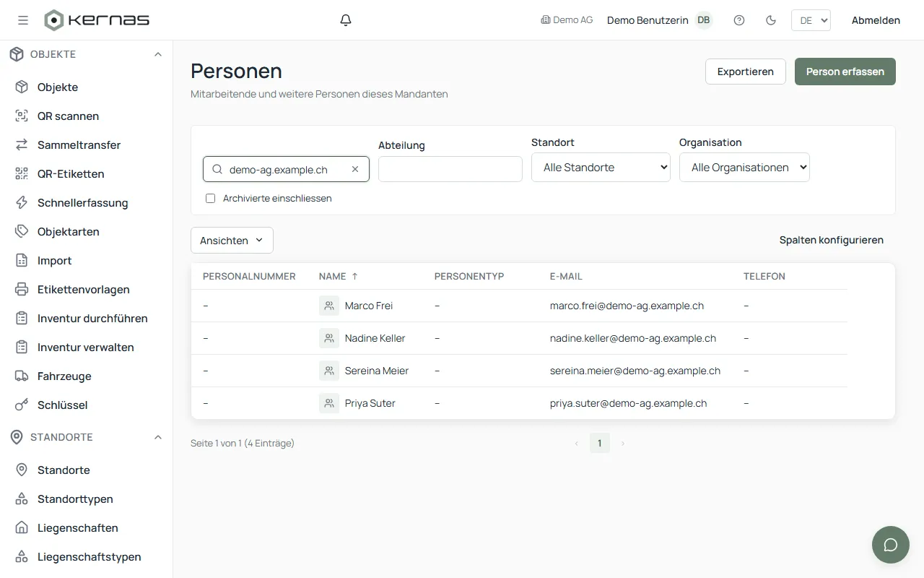Click the Fahrzeuge truck icon
The width and height of the screenshot is (924, 578).
(x=22, y=376)
